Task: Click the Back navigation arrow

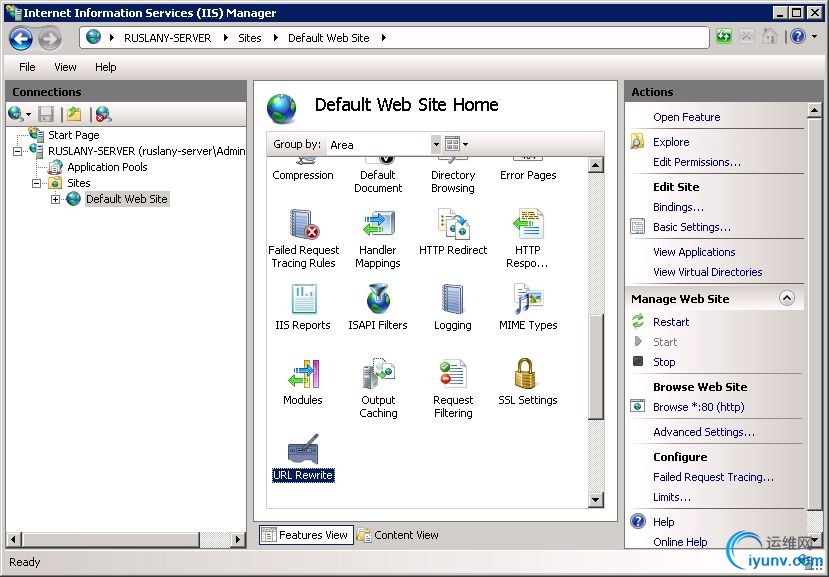Action: (21, 39)
